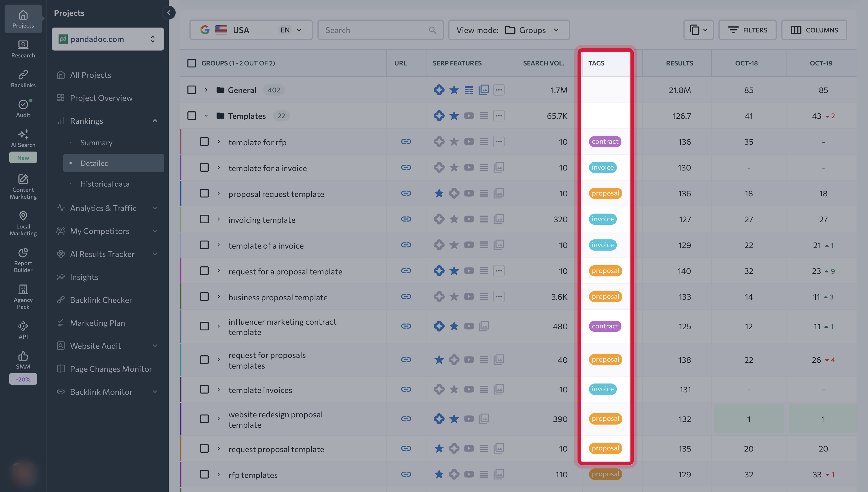Click proposal tag on business proposal template
This screenshot has height=492, width=868.
point(605,297)
